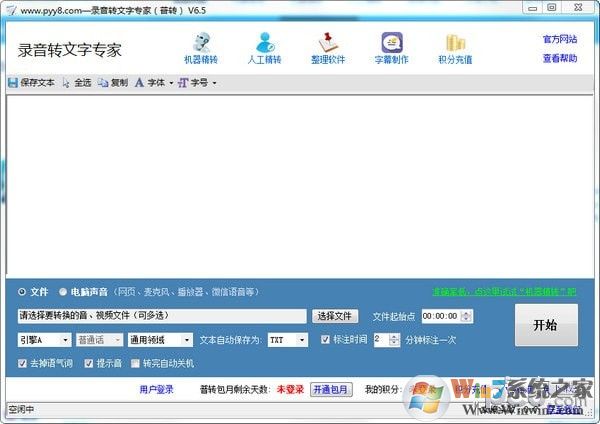
Task: Click the 录音转文字专家 heading
Action: pyautogui.click(x=70, y=50)
